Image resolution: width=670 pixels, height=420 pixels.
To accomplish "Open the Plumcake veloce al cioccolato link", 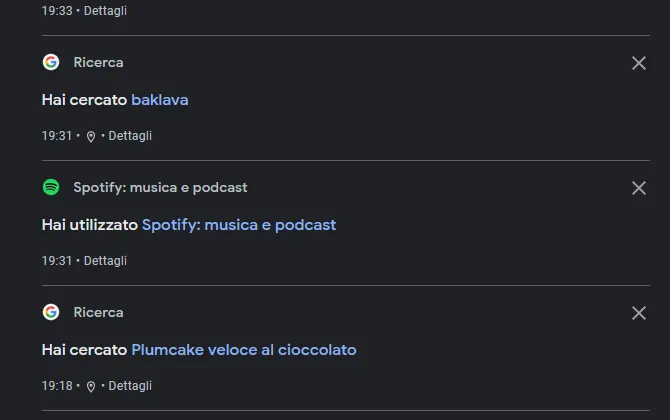I will (x=244, y=350).
